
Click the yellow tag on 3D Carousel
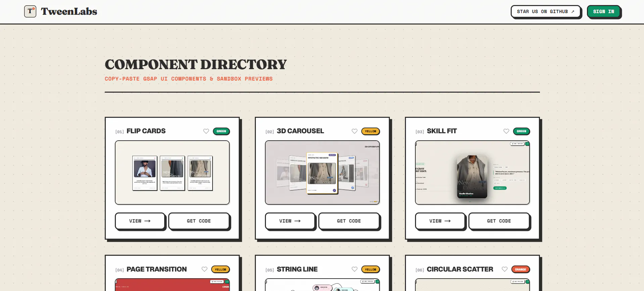[371, 131]
